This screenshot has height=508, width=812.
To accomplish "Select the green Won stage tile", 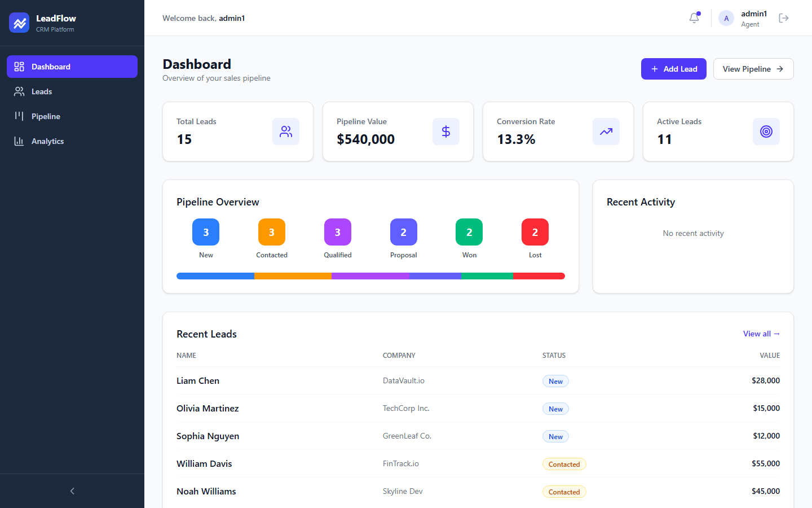I will click(469, 232).
